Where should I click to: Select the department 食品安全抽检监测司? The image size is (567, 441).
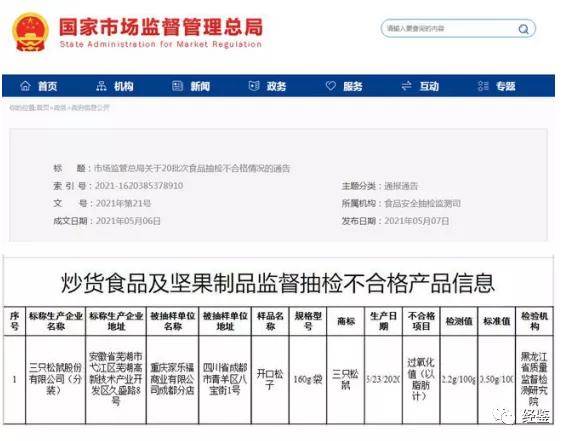coord(422,204)
